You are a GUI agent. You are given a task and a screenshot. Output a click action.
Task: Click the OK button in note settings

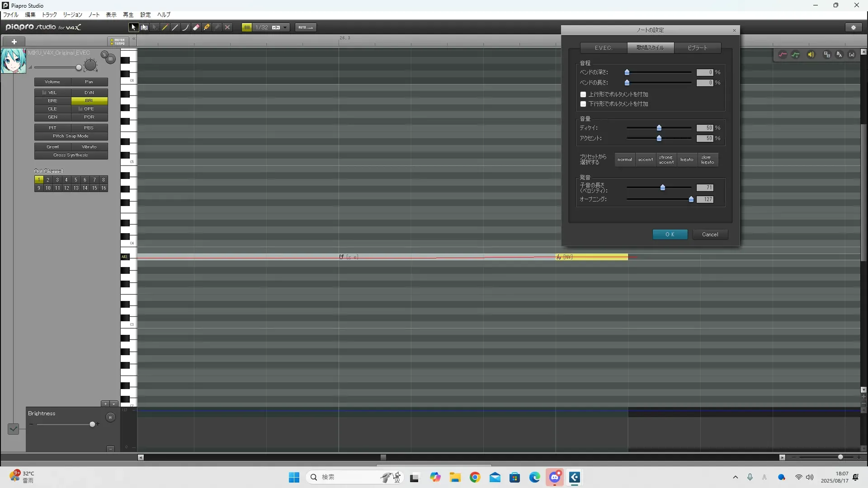(x=670, y=235)
